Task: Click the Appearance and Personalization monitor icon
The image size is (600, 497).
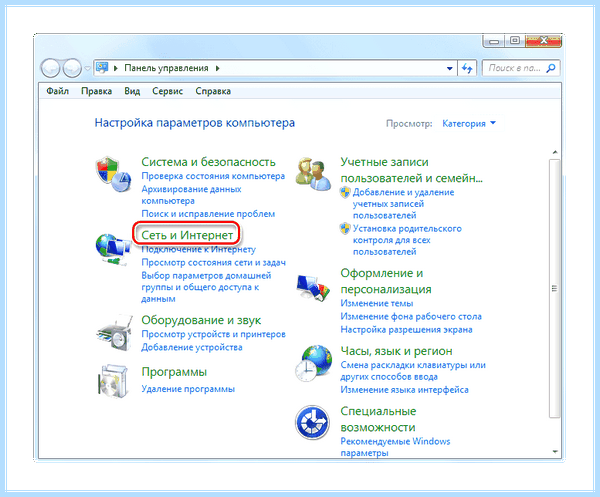Action: [313, 288]
